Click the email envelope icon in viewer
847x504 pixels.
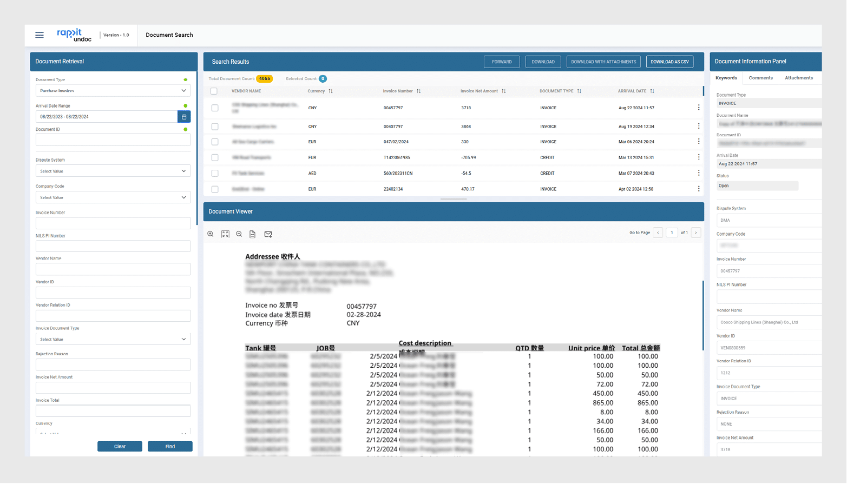pos(268,234)
